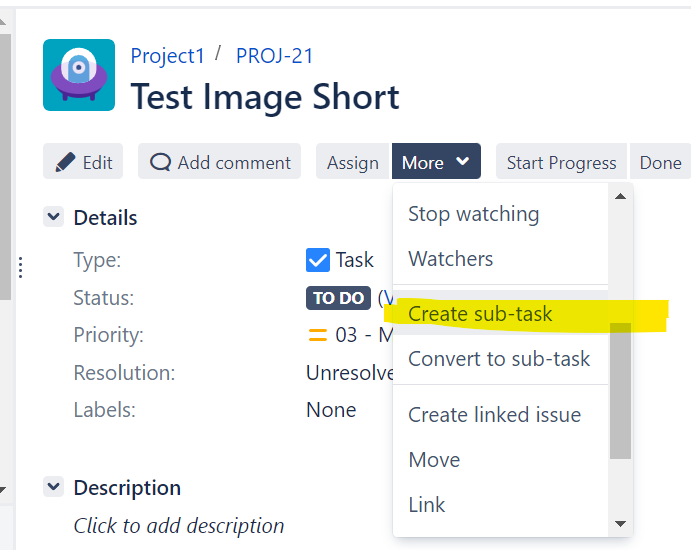Click the orange priority icon

click(318, 335)
